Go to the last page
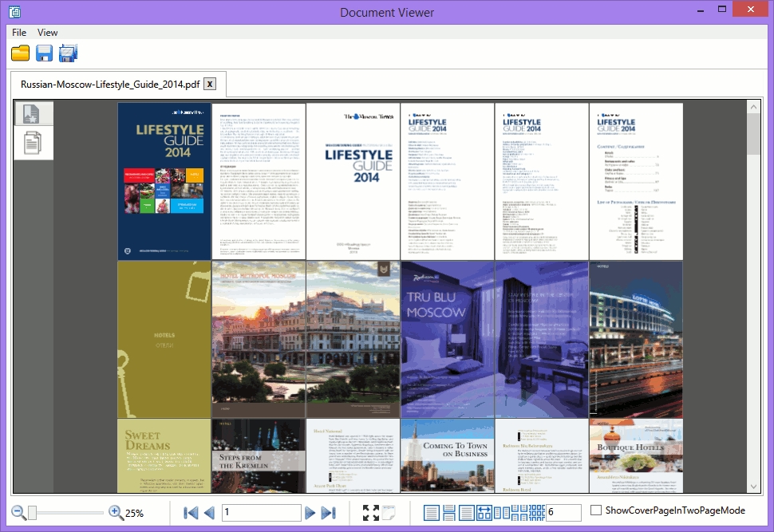The height and width of the screenshot is (532, 774). pyautogui.click(x=328, y=513)
